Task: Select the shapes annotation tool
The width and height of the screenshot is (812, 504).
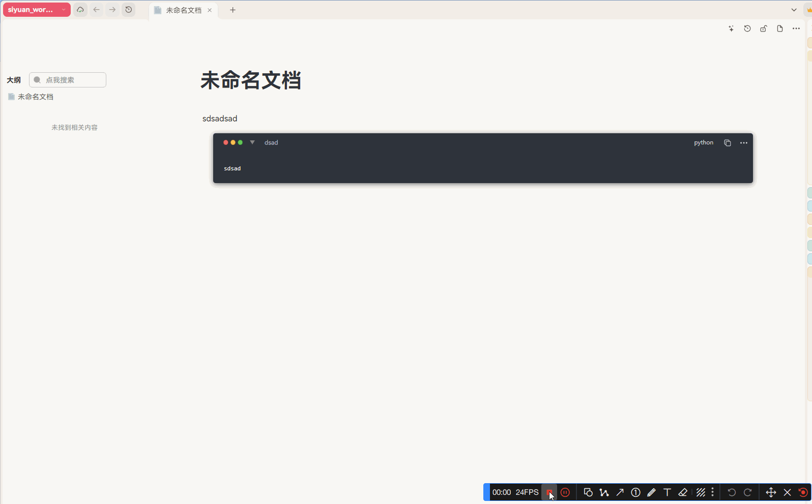Action: pos(588,492)
